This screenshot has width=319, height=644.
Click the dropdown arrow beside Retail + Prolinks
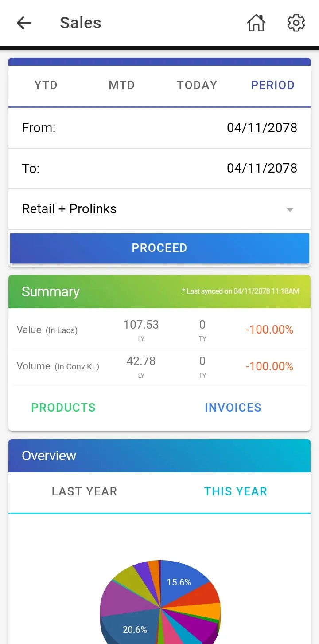pyautogui.click(x=290, y=209)
